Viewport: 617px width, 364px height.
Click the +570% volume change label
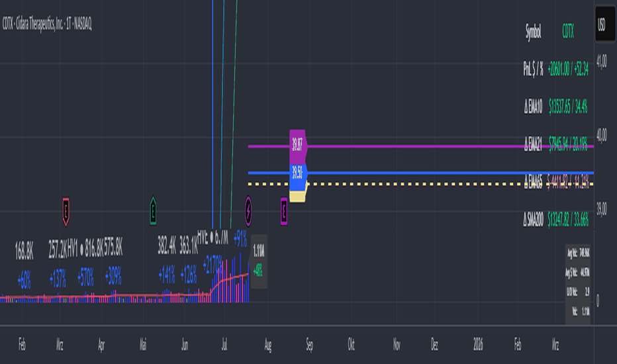[x=85, y=278]
